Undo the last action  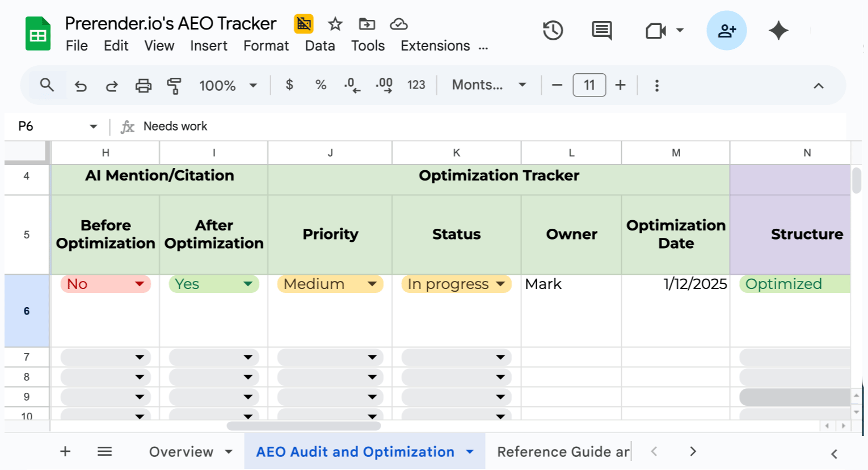click(x=81, y=86)
